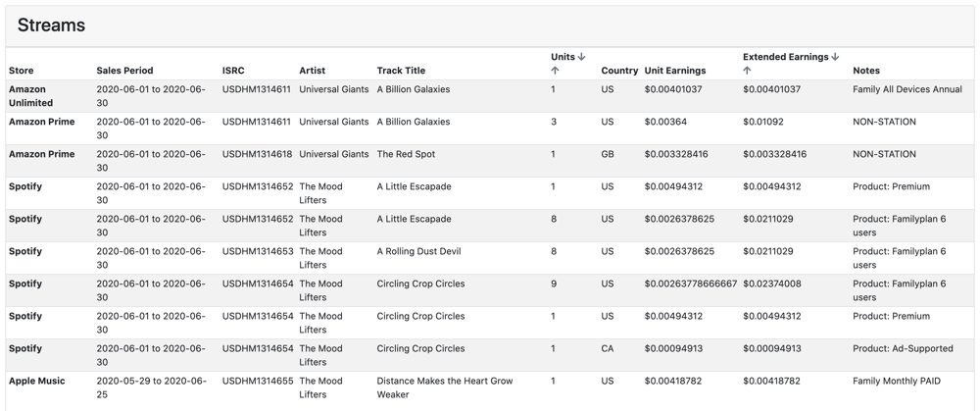Click unit earnings $0.00094913 in the CA row
980x411 pixels.
point(673,348)
